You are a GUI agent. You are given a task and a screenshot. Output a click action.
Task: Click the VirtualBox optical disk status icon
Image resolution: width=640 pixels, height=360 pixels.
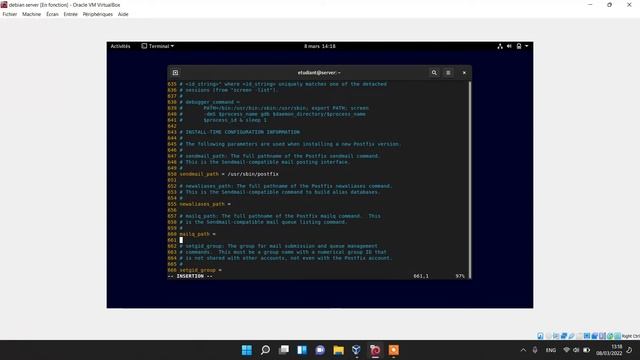[548, 336]
